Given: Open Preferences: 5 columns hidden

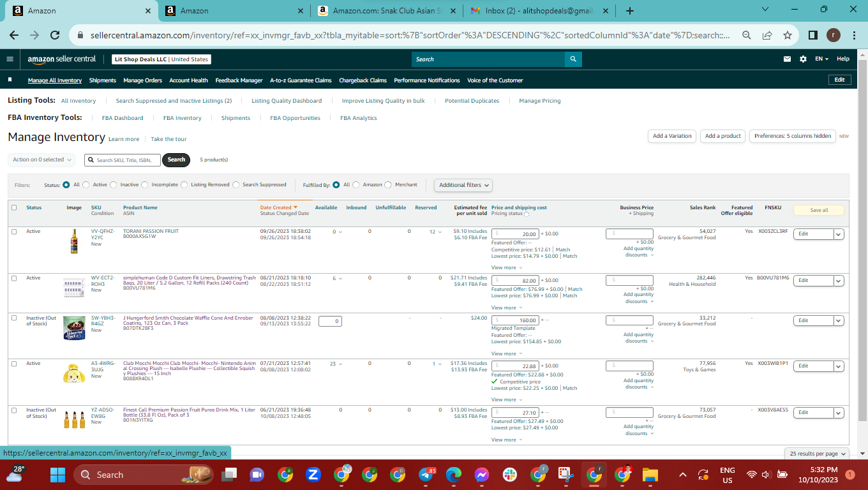Looking at the screenshot, I should (x=793, y=136).
